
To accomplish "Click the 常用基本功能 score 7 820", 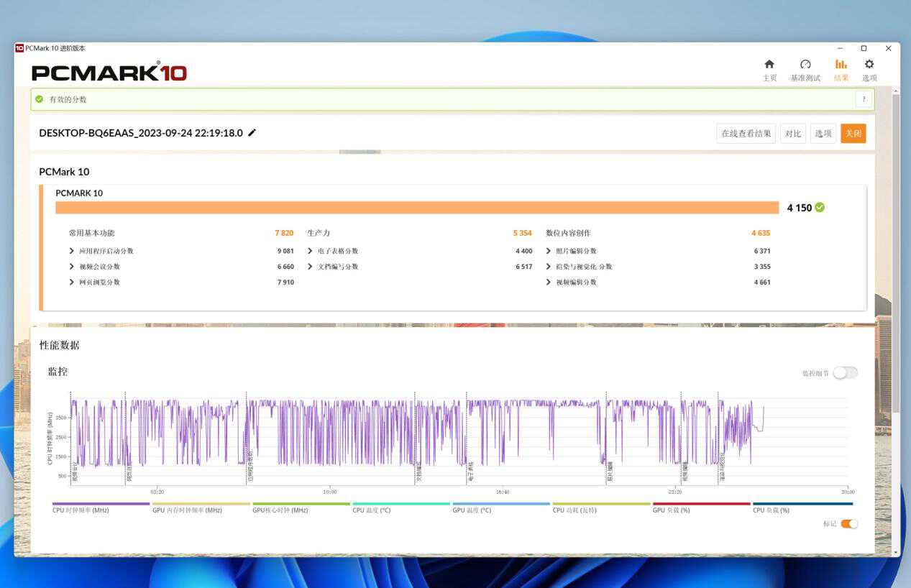I will click(x=284, y=233).
